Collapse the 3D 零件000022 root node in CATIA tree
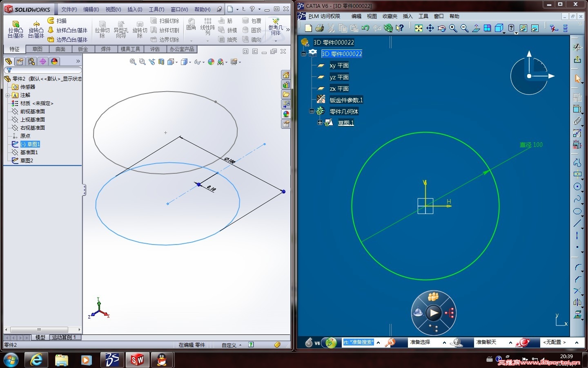The image size is (588, 368). [303, 54]
